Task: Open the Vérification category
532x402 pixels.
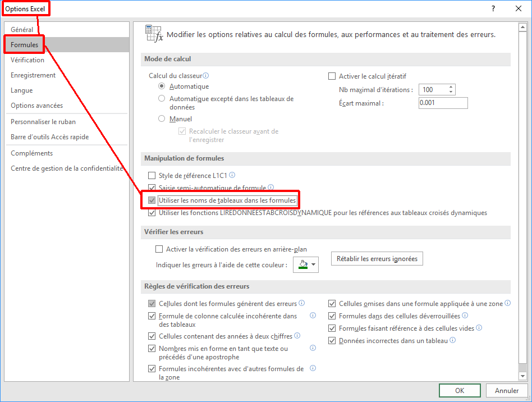Action: click(x=27, y=60)
